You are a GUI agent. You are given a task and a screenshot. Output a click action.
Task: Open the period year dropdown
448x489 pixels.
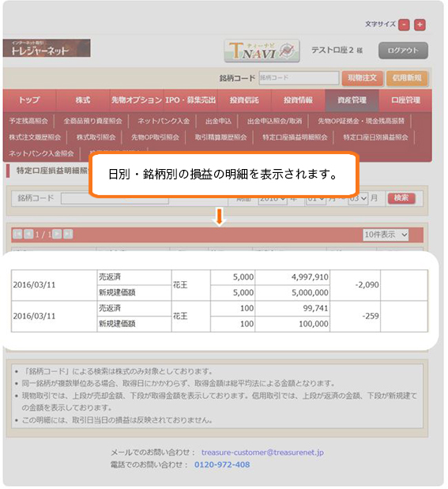pyautogui.click(x=273, y=199)
